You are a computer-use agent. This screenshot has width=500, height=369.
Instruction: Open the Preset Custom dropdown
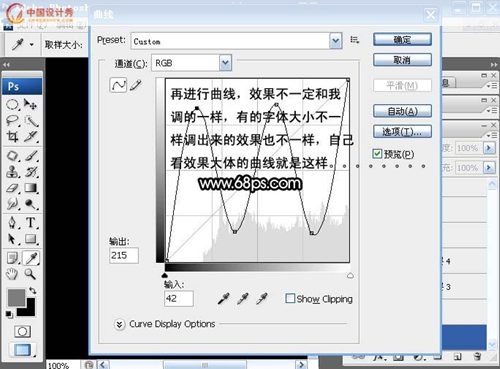336,41
